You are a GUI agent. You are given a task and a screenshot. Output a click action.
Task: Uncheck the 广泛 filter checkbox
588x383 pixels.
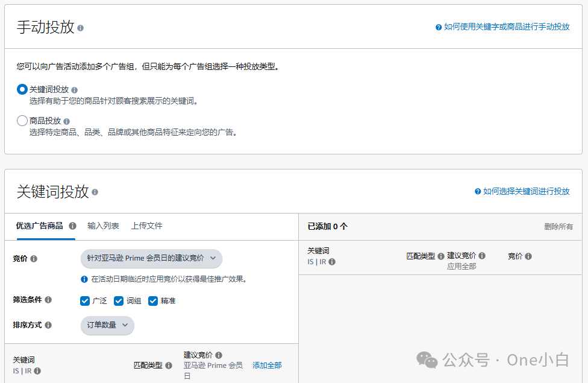(x=85, y=300)
